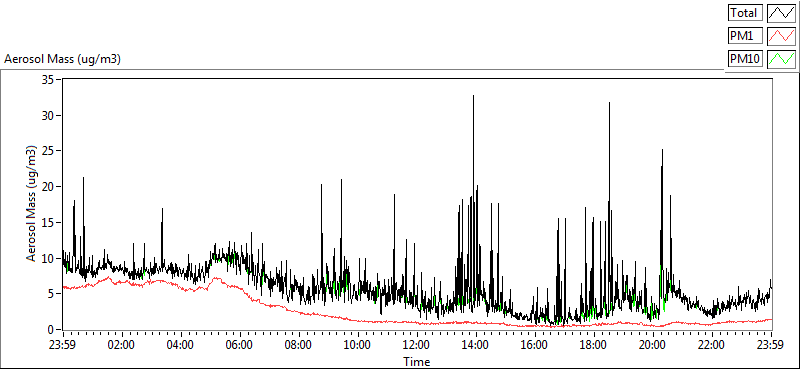Screen dimensions: 800x369
Task: Click the 30 y-axis scale value
Action: click(x=48, y=115)
